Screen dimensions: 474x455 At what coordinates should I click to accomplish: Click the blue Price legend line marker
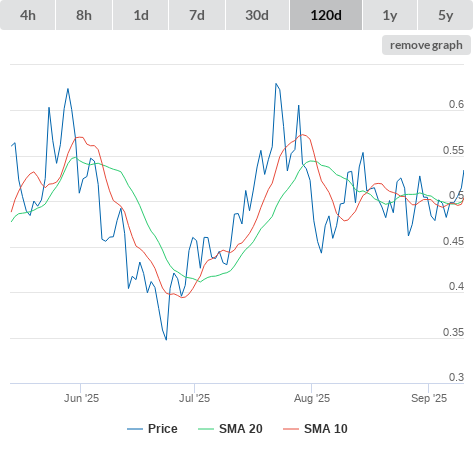point(135,429)
